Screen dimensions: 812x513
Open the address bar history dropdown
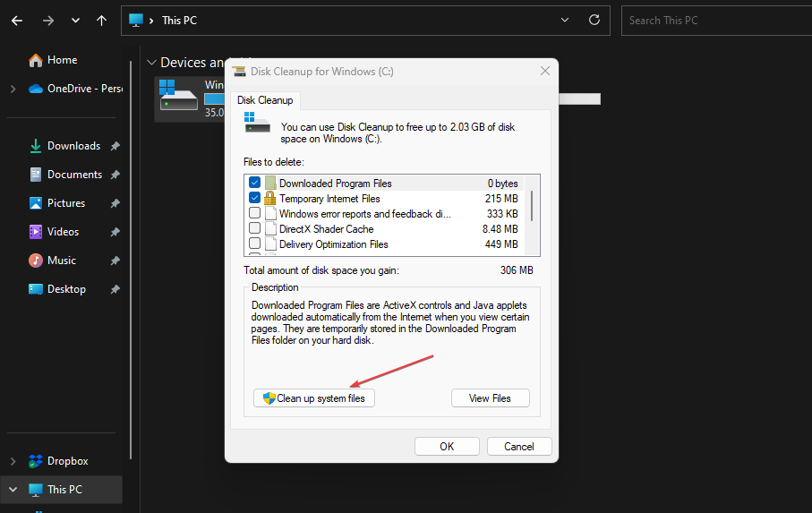(564, 20)
